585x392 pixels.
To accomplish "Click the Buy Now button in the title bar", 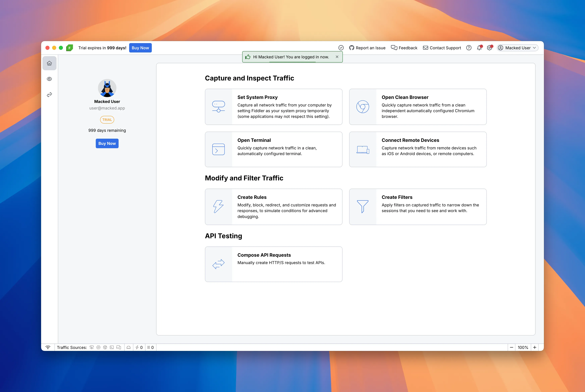I will 140,47.
